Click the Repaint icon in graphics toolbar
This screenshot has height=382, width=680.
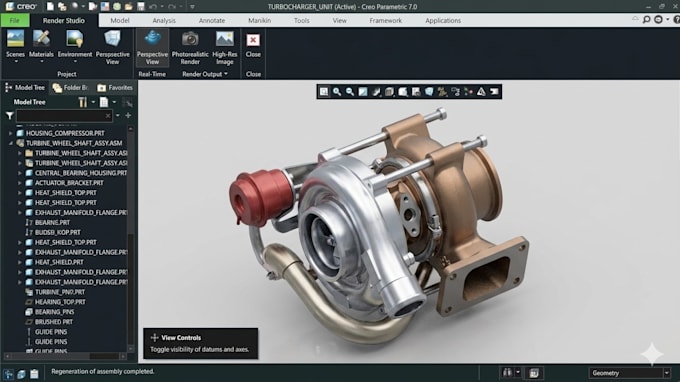363,91
